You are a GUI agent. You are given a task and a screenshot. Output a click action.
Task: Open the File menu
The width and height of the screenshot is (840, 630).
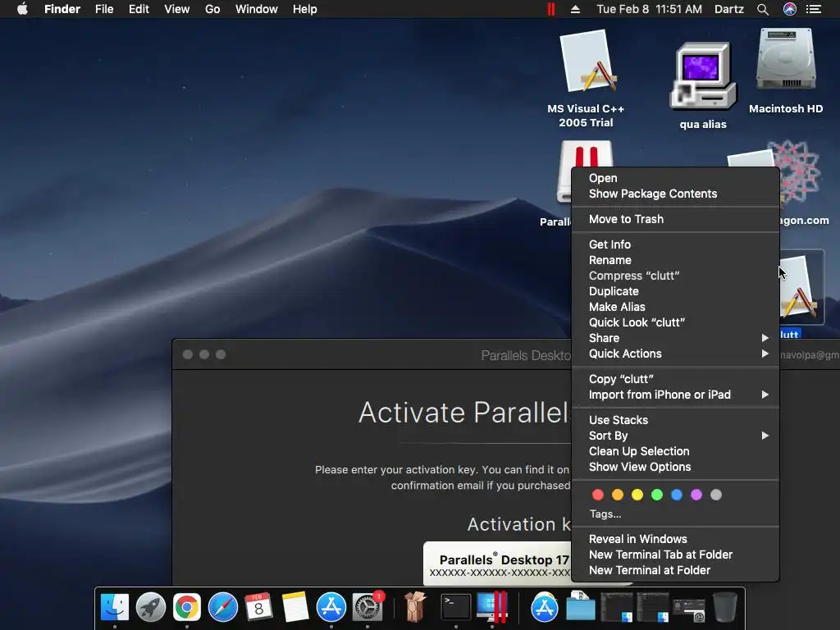click(104, 9)
